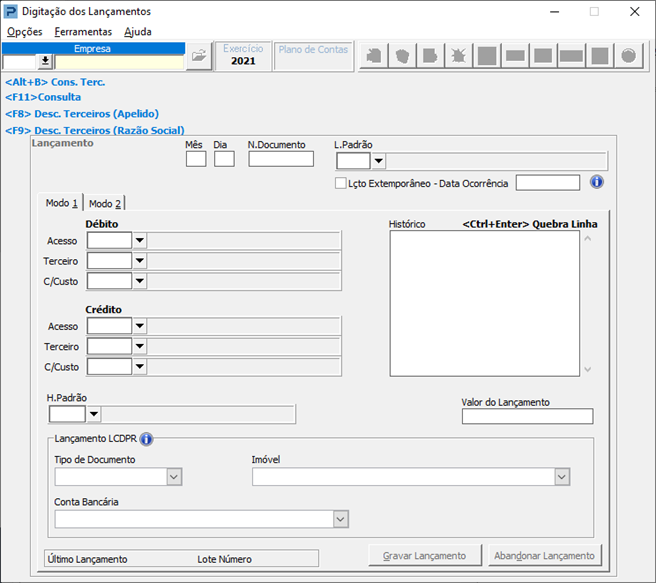Open the Conta Bancária dropdown list
656x583 pixels.
pyautogui.click(x=340, y=519)
